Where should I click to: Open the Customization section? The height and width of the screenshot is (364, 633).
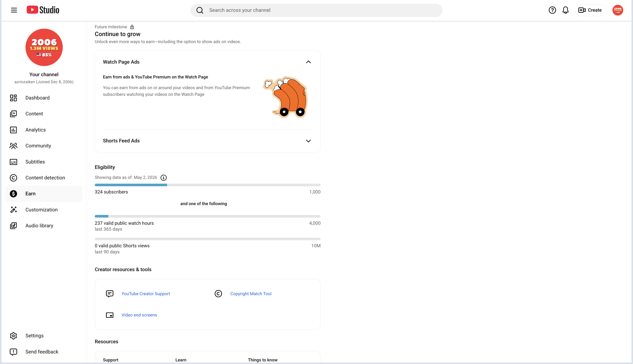coord(44,210)
